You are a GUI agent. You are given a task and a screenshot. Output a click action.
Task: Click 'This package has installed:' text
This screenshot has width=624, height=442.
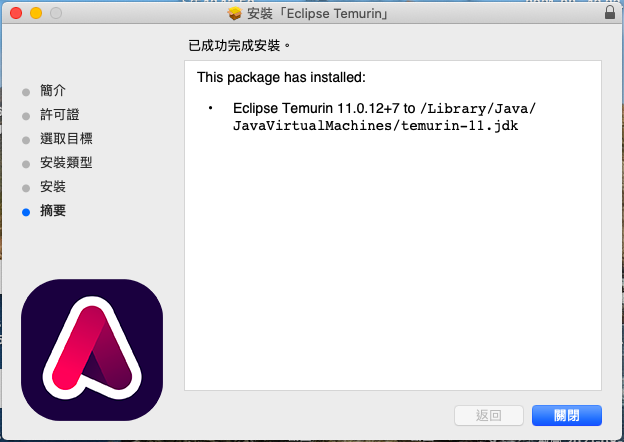point(281,77)
